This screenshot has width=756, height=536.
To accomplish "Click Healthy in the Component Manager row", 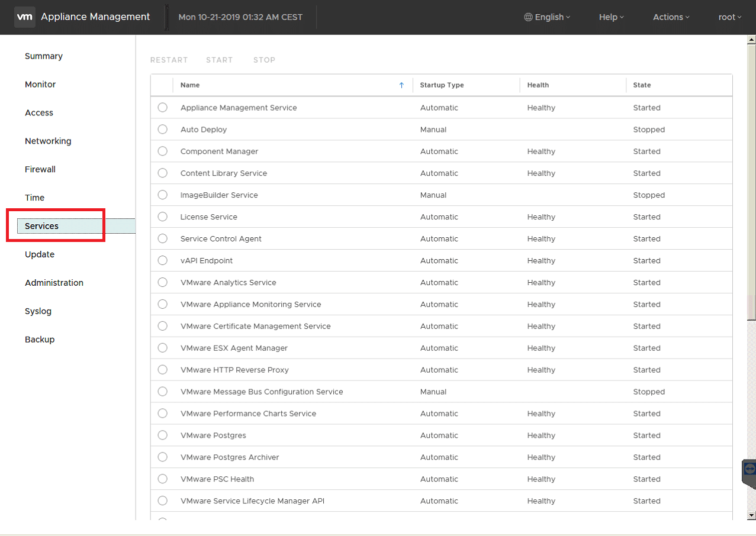I will [541, 151].
